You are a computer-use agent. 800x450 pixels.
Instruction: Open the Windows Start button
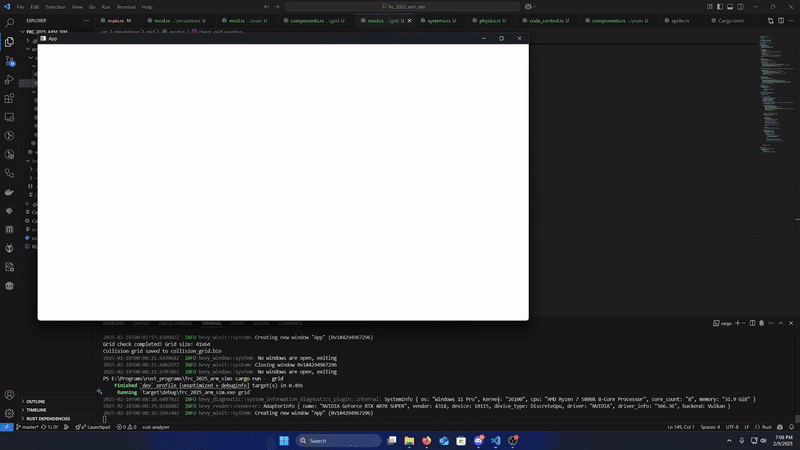point(284,441)
